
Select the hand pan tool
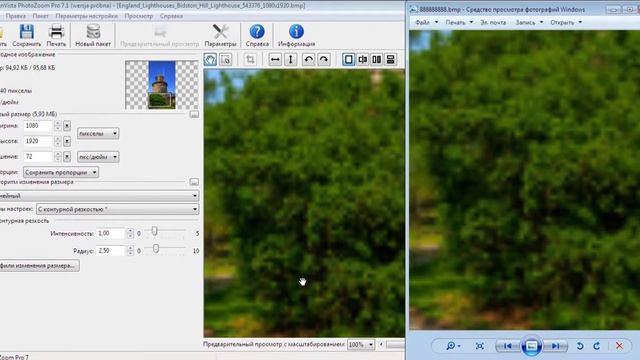210,60
